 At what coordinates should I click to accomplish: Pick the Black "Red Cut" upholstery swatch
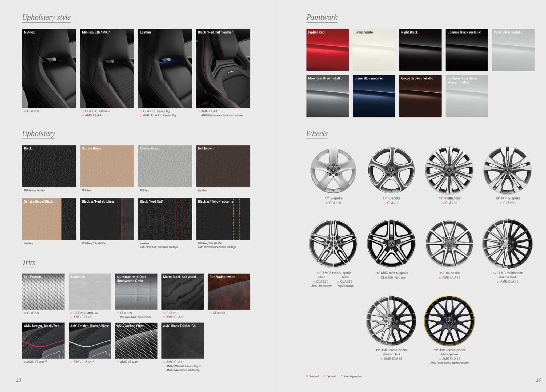click(165, 219)
